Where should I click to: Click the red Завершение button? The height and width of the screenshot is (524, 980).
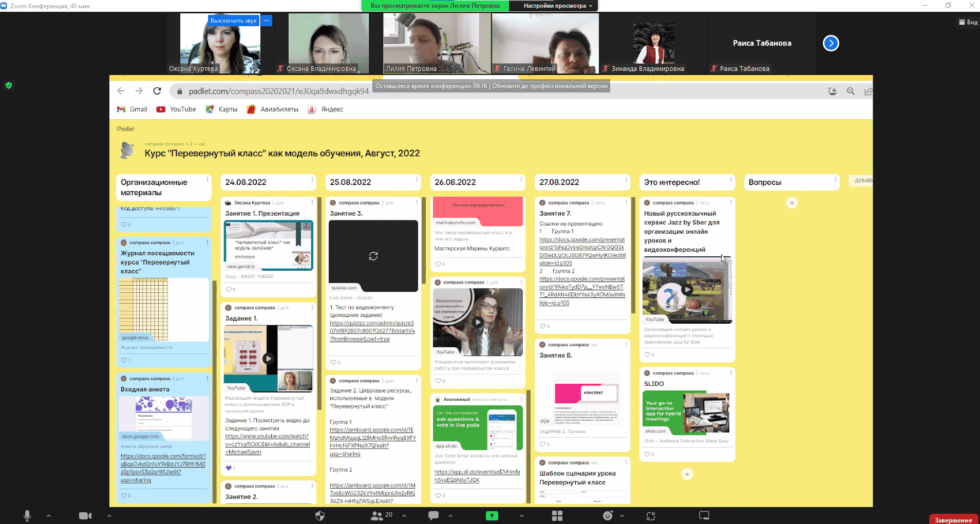click(953, 519)
